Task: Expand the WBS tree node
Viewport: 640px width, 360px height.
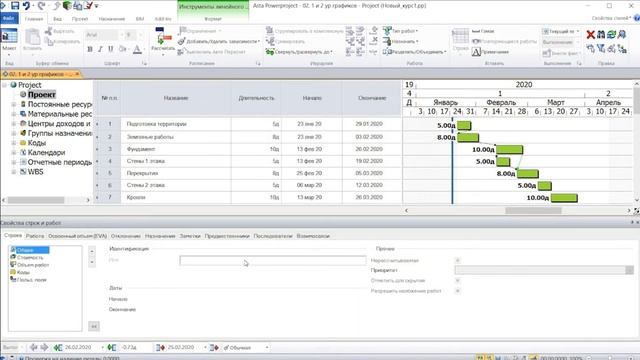Action: click(x=13, y=172)
